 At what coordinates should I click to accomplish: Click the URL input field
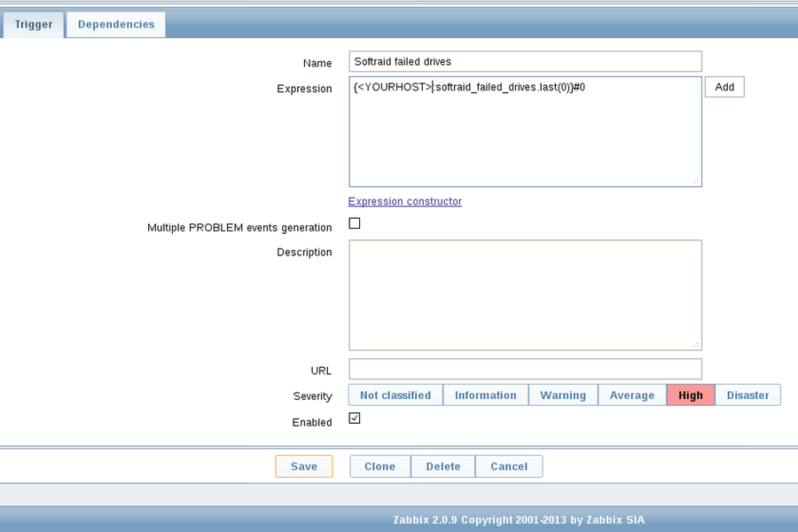click(x=525, y=369)
